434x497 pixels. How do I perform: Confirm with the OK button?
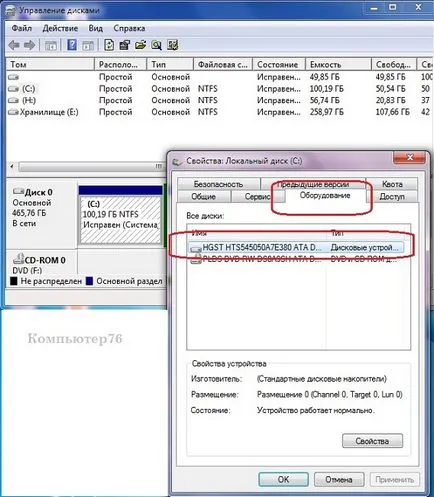pyautogui.click(x=283, y=479)
